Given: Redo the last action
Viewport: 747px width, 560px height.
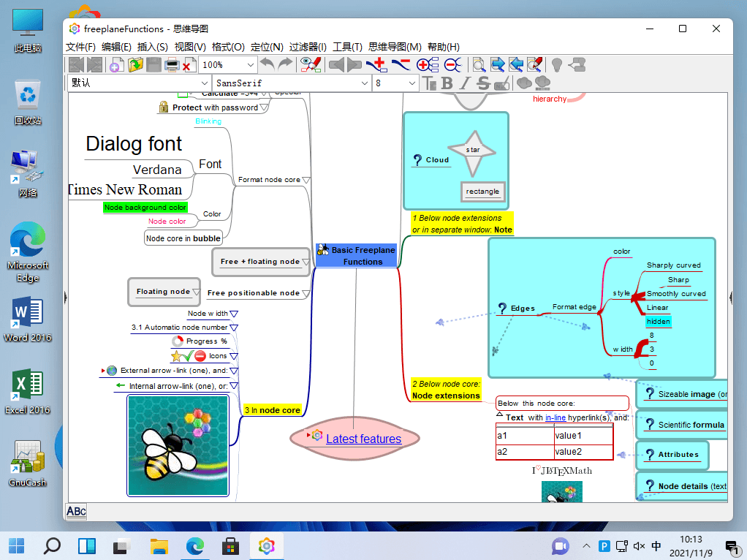Looking at the screenshot, I should tap(285, 65).
